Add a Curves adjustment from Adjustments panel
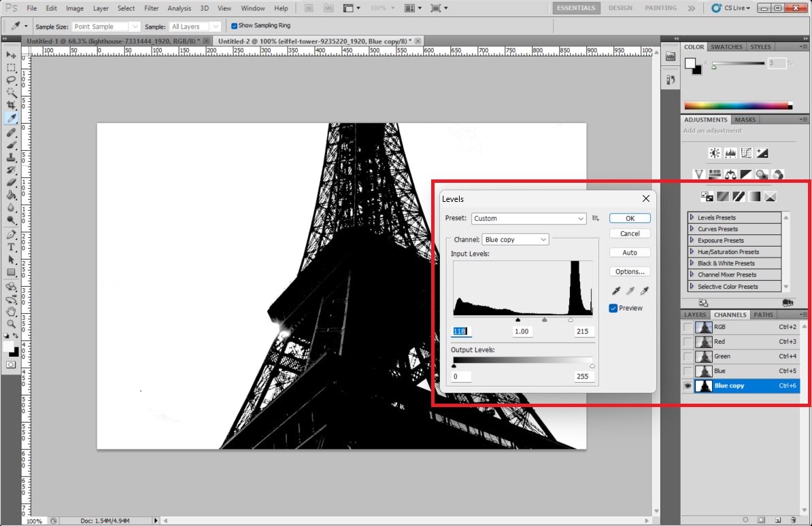The width and height of the screenshot is (812, 526). 746,153
